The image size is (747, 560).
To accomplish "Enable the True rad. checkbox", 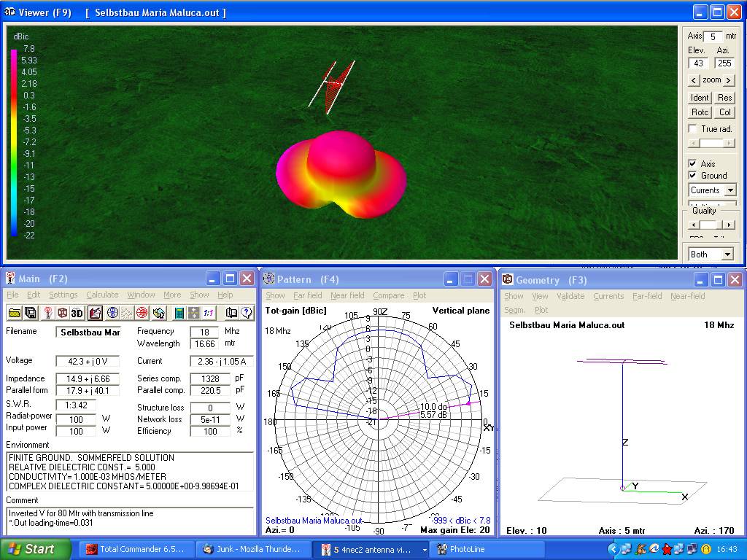I will click(693, 129).
